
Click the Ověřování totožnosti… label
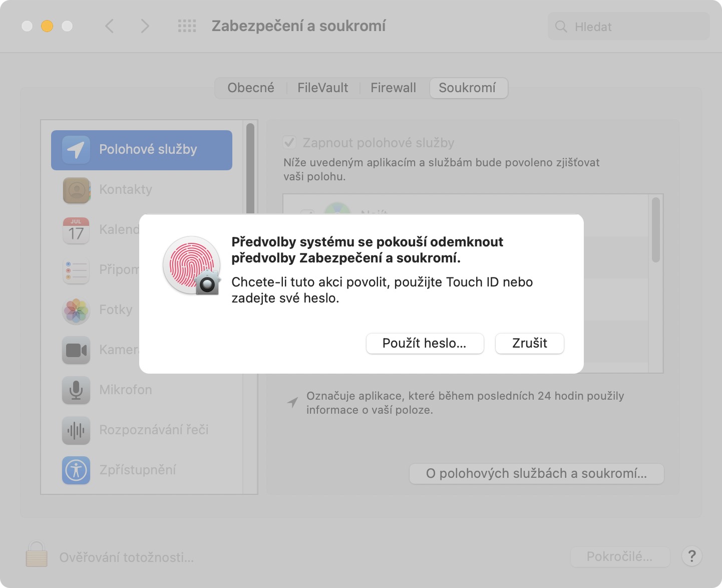click(x=127, y=557)
